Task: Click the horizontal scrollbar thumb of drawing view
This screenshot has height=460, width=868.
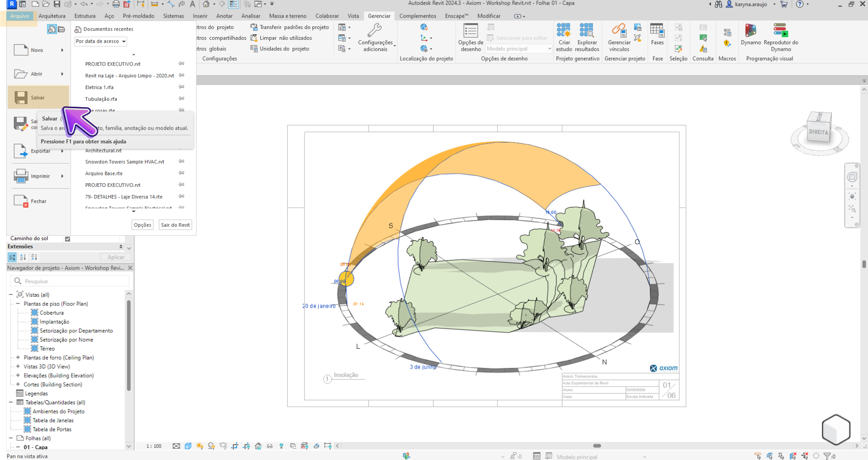Action: point(597,446)
